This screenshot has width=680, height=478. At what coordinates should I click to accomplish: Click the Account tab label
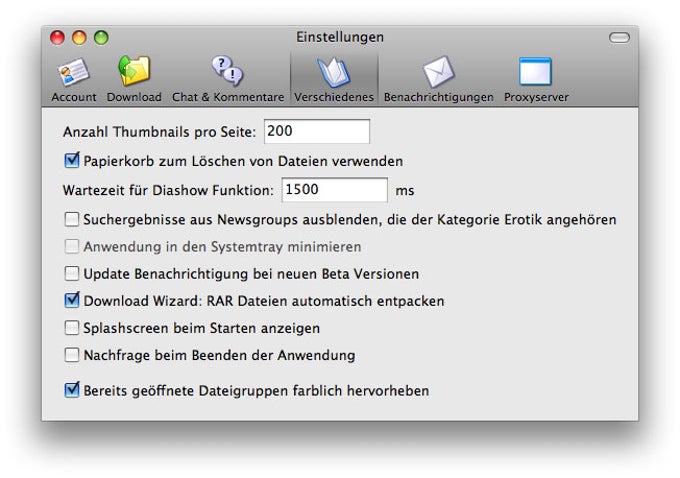pyautogui.click(x=74, y=97)
